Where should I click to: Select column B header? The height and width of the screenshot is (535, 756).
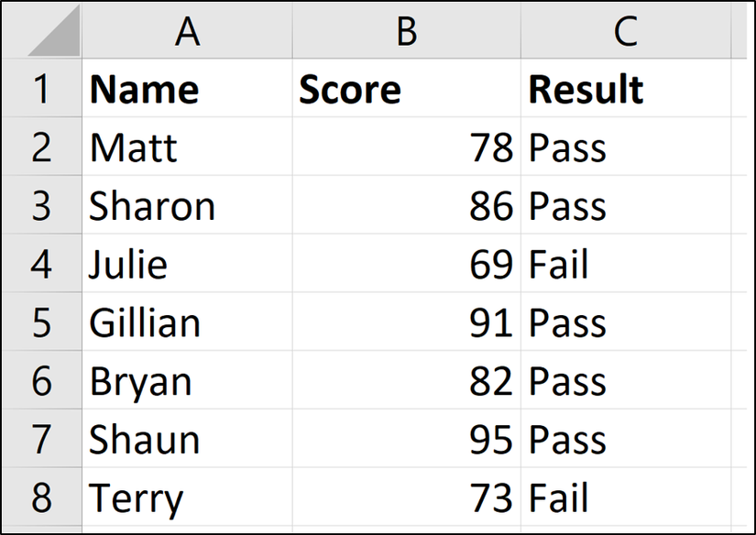(x=406, y=30)
